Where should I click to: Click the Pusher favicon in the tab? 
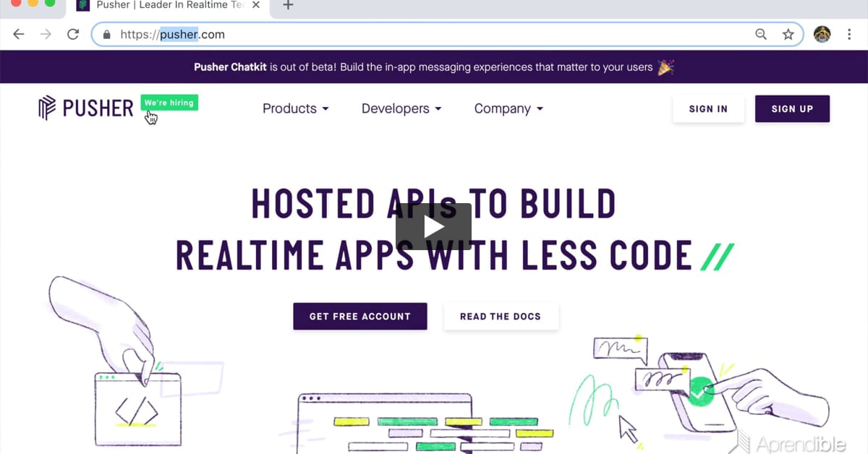(83, 5)
